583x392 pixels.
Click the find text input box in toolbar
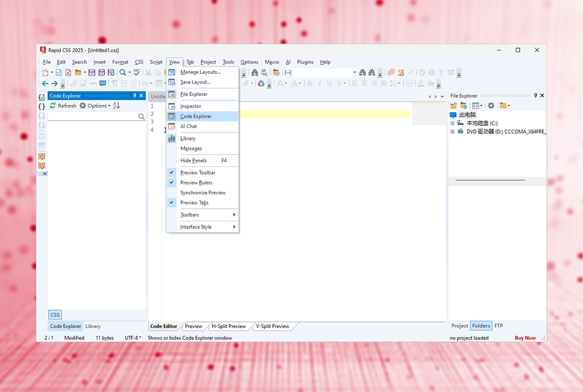pos(322,72)
